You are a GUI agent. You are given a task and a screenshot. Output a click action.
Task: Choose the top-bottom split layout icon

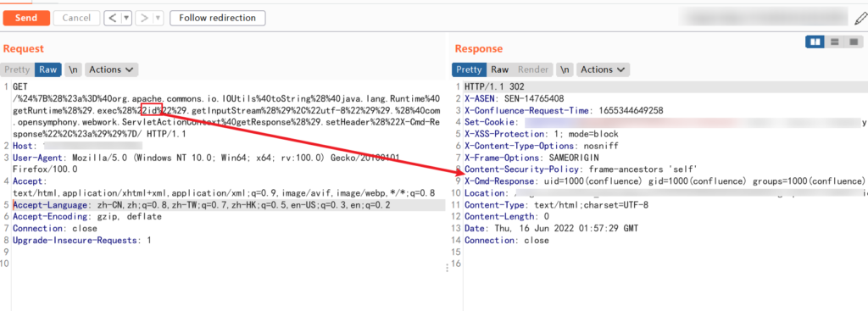[834, 42]
